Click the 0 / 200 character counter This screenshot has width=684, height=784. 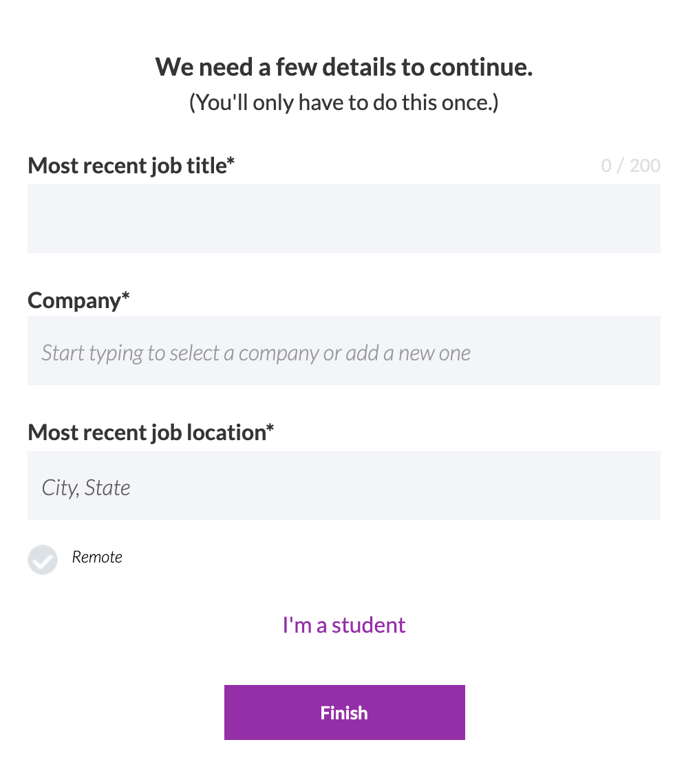(630, 166)
